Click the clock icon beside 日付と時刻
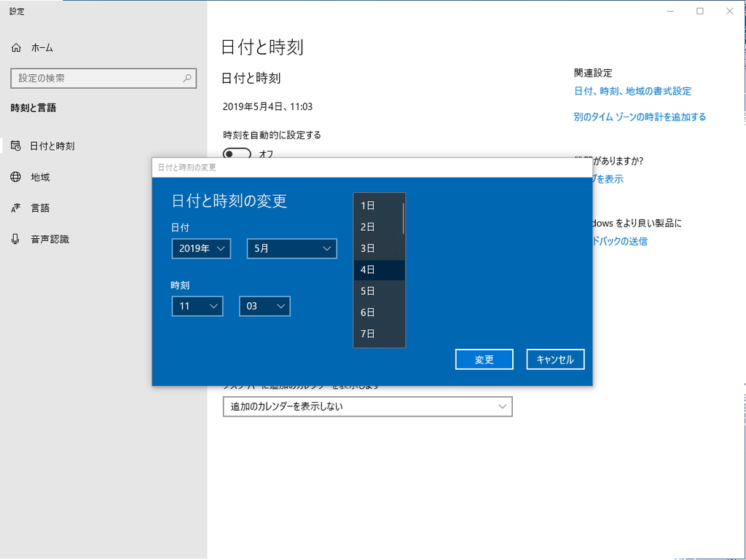 [x=17, y=146]
